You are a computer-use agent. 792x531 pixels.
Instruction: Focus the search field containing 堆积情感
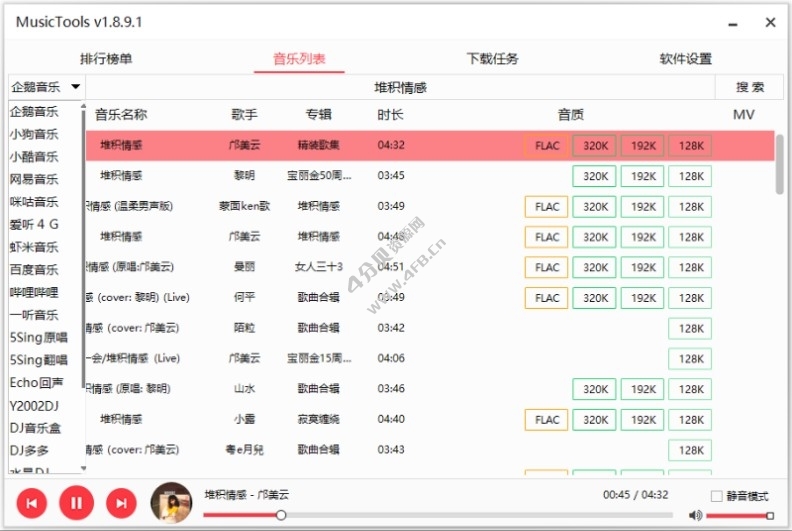pyautogui.click(x=400, y=87)
